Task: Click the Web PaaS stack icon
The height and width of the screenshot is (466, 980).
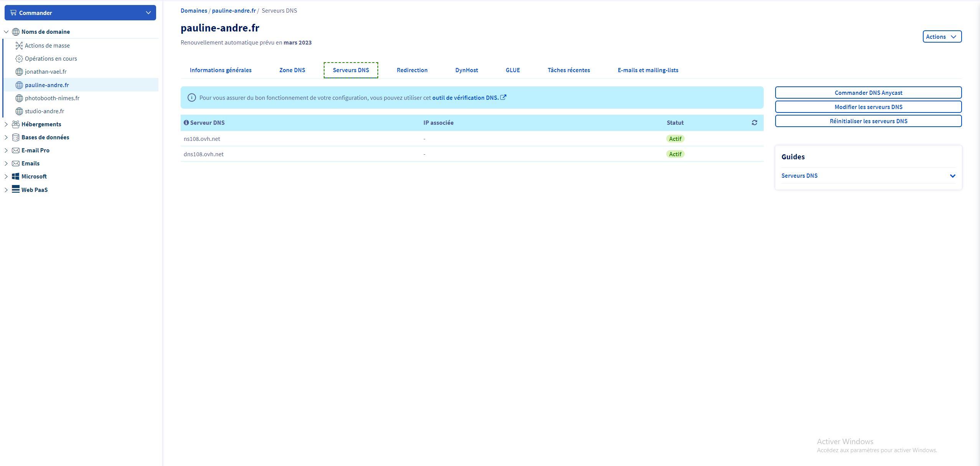Action: point(15,189)
